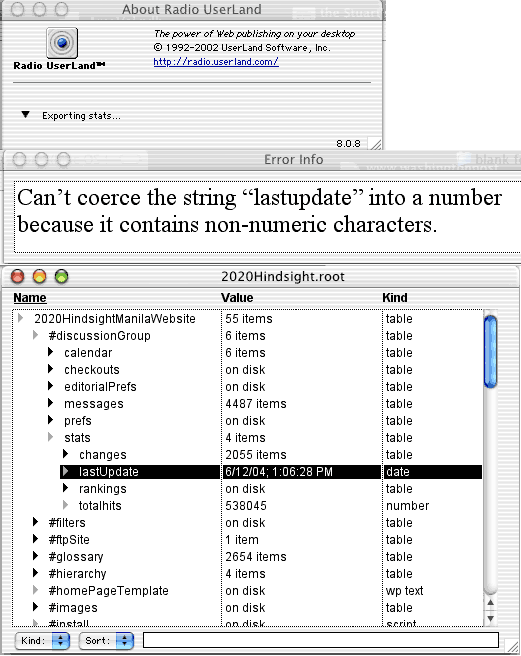Click the resize grip of 2020Hindsight.root window
521x656 pixels.
coord(513,646)
